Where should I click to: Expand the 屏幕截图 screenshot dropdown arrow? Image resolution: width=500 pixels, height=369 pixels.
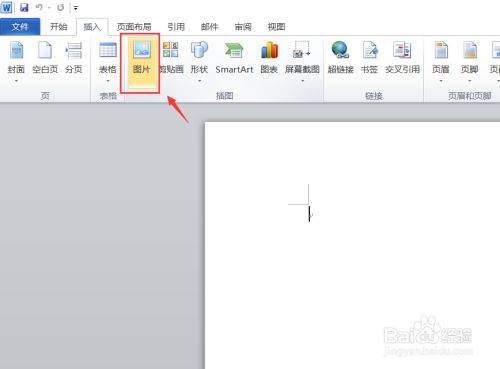click(302, 81)
